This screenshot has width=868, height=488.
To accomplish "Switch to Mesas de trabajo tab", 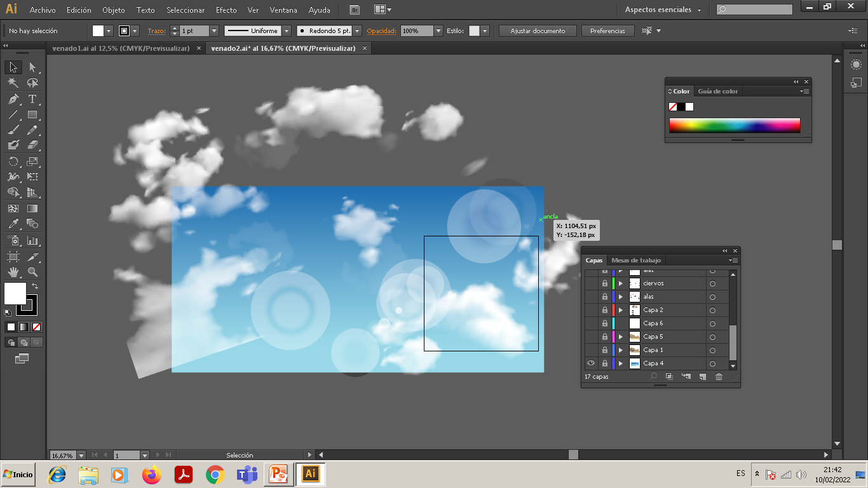I will click(x=636, y=261).
